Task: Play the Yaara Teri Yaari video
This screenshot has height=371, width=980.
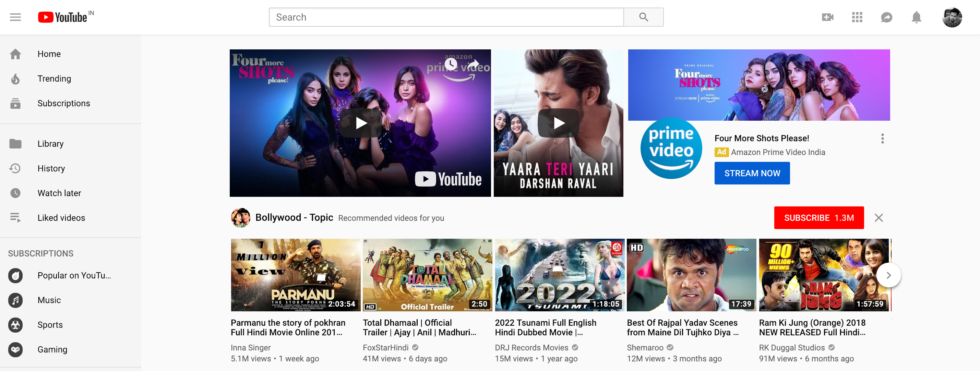Action: tap(558, 123)
